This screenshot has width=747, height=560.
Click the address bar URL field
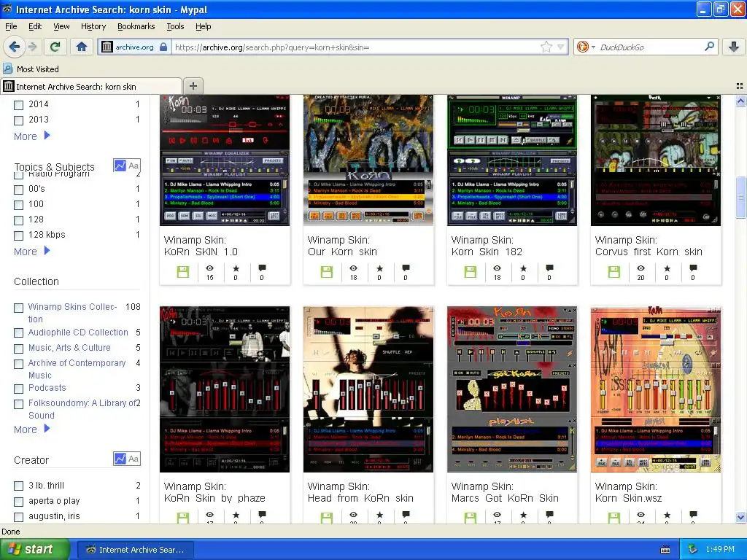pyautogui.click(x=356, y=47)
